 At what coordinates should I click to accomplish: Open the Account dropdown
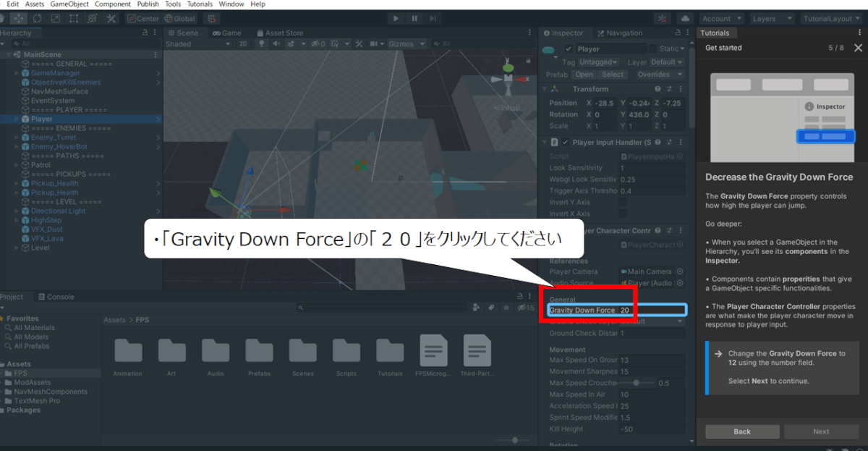[x=722, y=19]
